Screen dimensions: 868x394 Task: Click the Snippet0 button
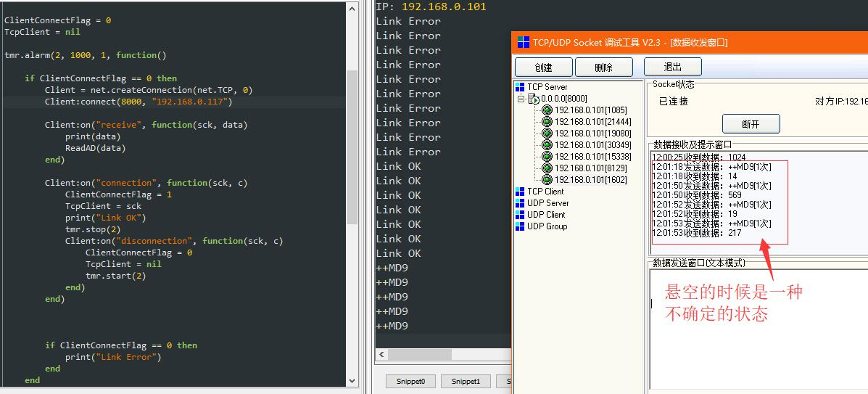(410, 381)
